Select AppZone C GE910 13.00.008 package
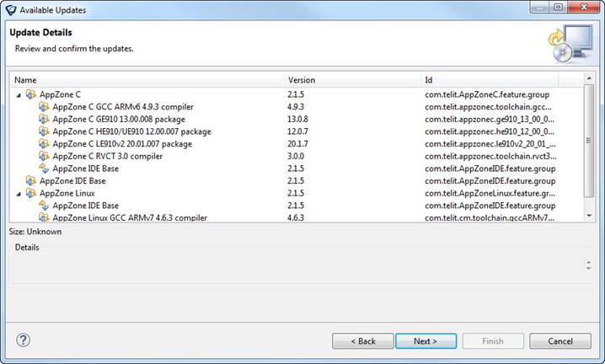This screenshot has width=605, height=364. (x=297, y=119)
